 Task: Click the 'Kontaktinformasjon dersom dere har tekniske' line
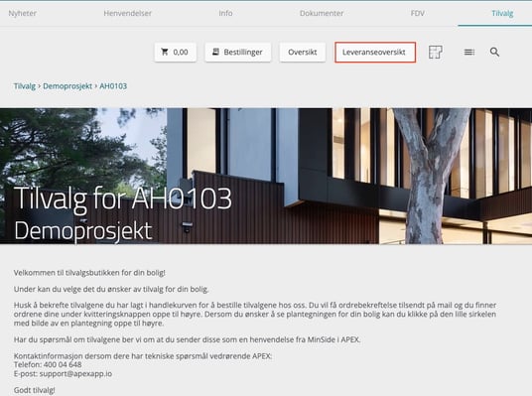pyautogui.click(x=143, y=356)
